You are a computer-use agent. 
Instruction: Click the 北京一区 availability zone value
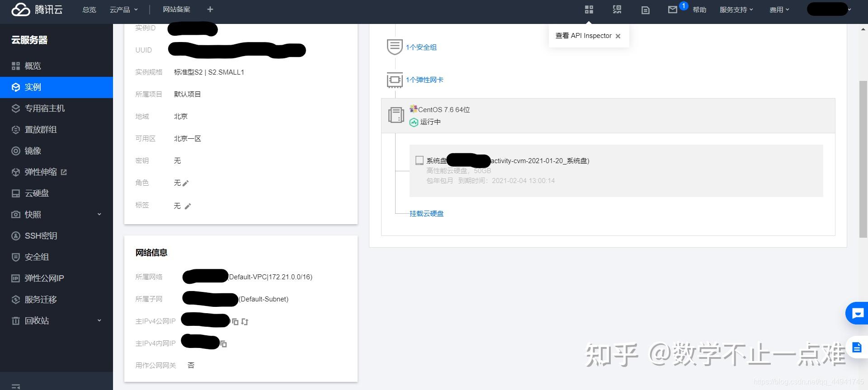[x=188, y=139]
